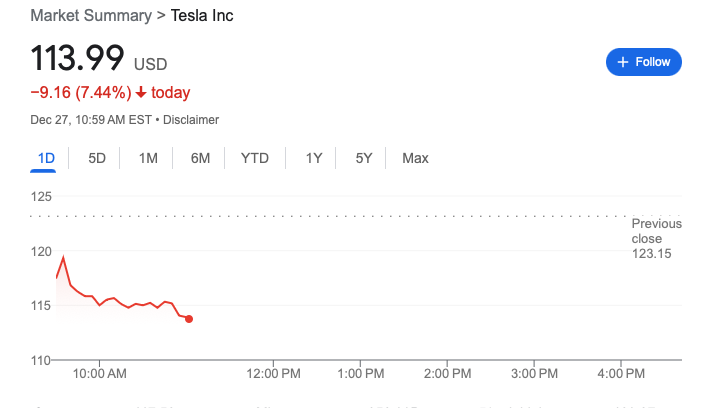Click the 10:00 AM axis marker
Image resolution: width=705 pixels, height=408 pixels.
(100, 373)
